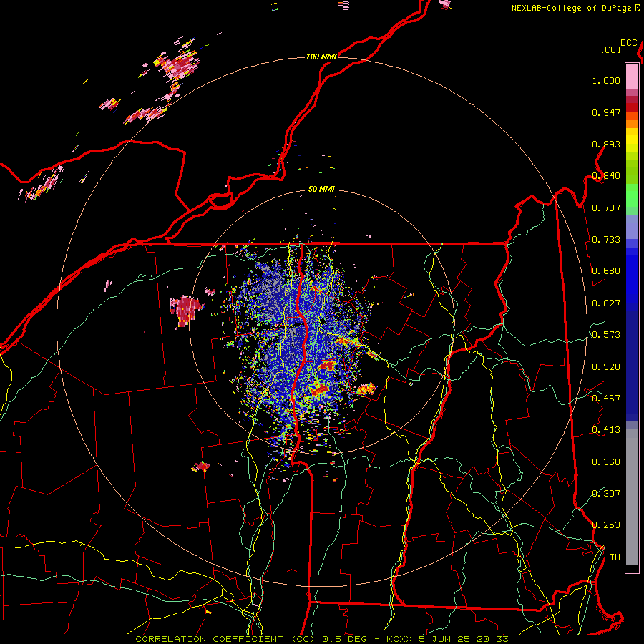The width and height of the screenshot is (644, 644).
Task: Pick the pink top segment of the colorbar
Action: pyautogui.click(x=632, y=76)
